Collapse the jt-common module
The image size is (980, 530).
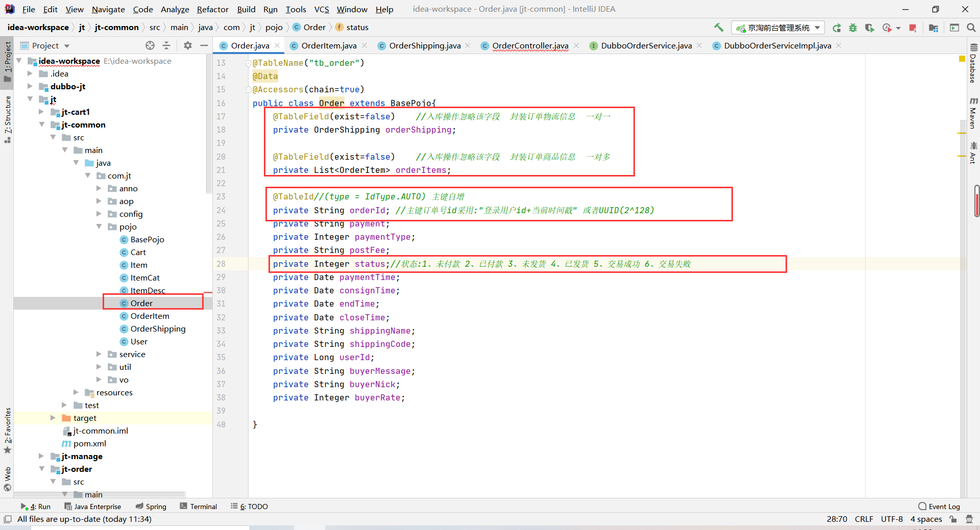pos(41,124)
